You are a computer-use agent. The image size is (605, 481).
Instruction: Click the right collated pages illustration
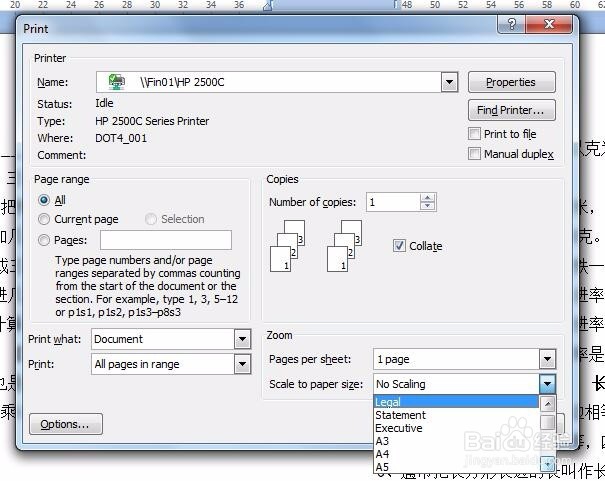pyautogui.click(x=345, y=246)
